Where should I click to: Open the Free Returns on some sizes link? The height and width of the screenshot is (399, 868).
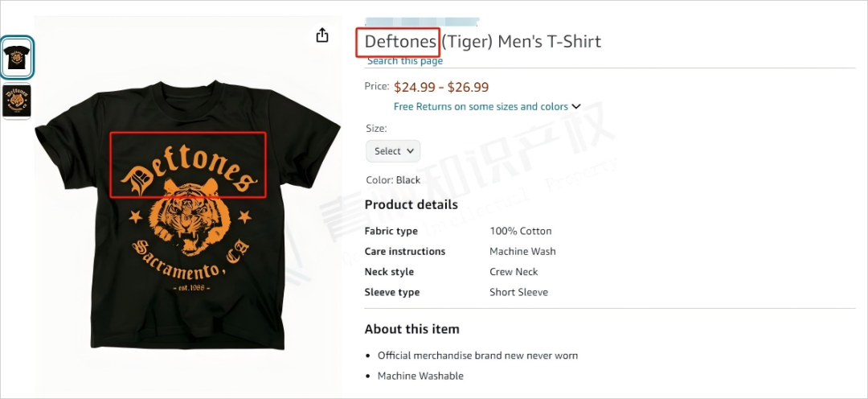pos(481,106)
